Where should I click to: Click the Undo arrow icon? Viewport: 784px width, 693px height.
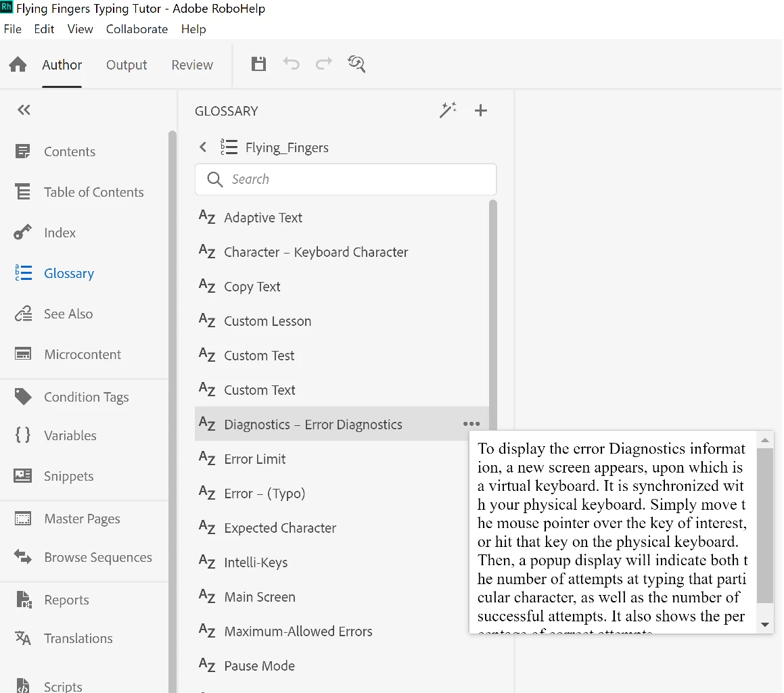click(x=292, y=64)
